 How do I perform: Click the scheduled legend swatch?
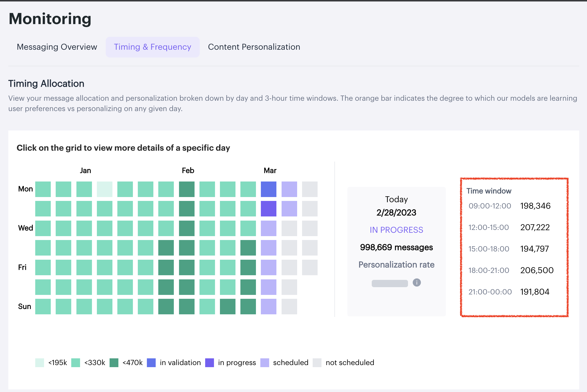(264, 362)
